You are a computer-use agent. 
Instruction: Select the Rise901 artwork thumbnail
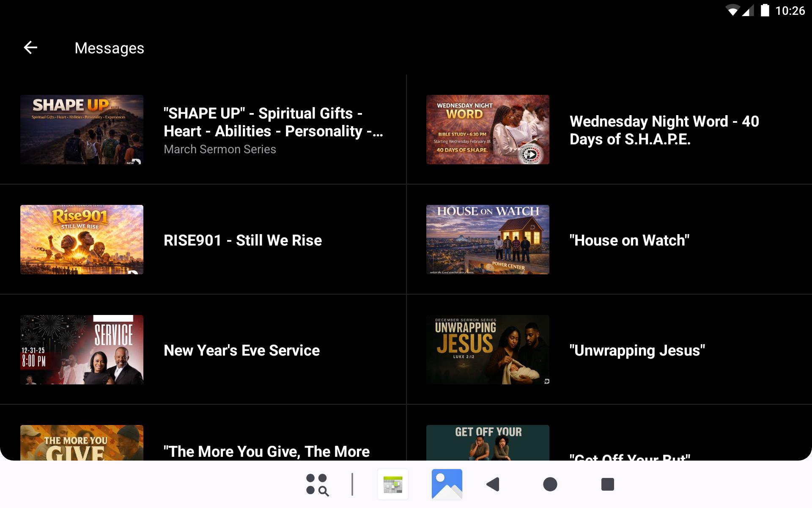coord(82,240)
